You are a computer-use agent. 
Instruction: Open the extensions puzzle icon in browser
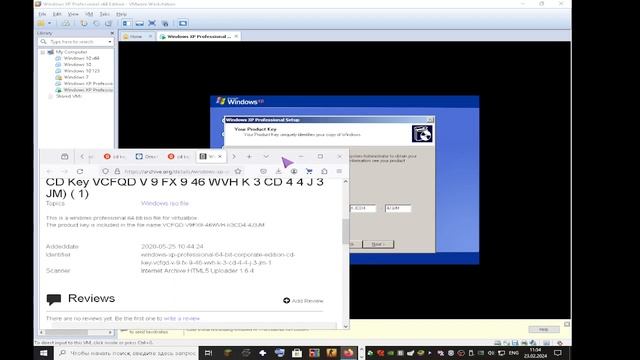(x=324, y=171)
